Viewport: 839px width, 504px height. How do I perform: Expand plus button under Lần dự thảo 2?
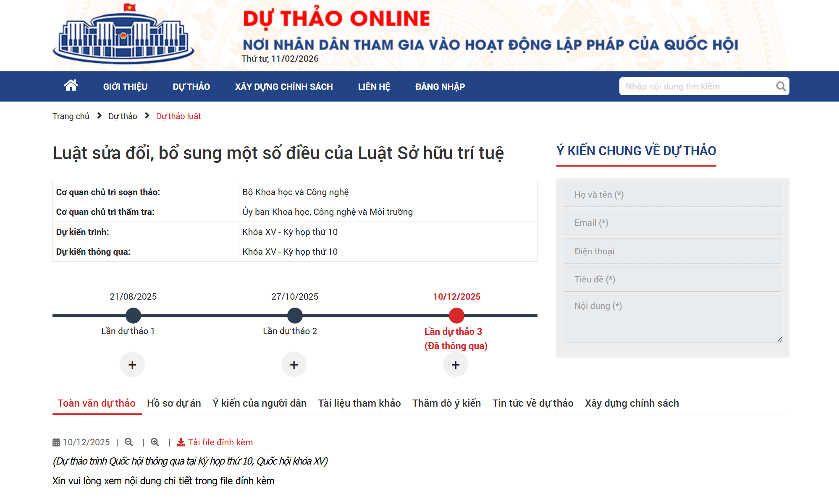[294, 365]
